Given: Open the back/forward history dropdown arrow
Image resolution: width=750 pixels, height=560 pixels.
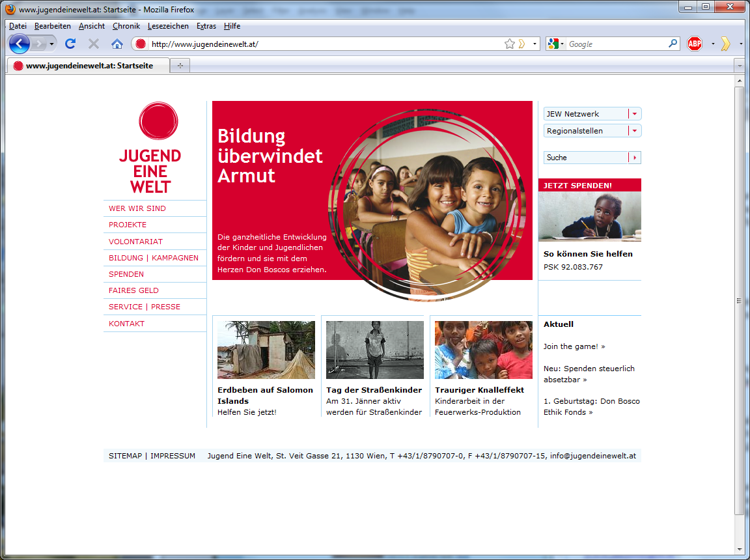Looking at the screenshot, I should [x=51, y=44].
